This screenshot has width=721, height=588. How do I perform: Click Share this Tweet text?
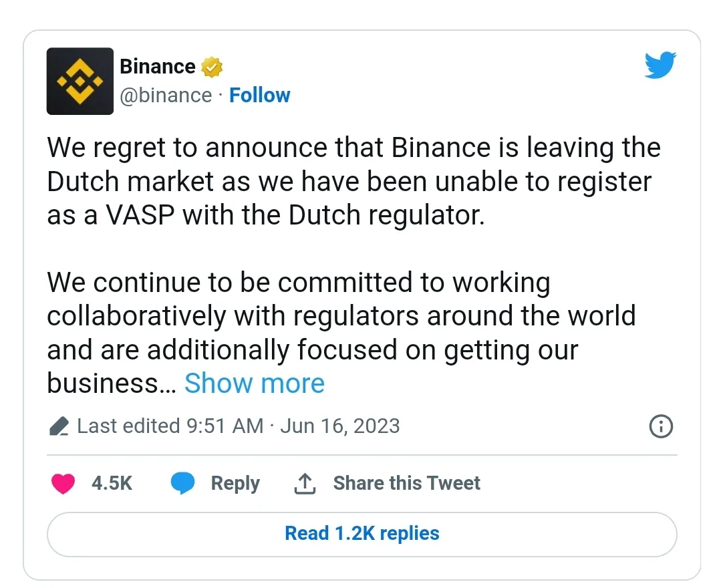click(406, 483)
